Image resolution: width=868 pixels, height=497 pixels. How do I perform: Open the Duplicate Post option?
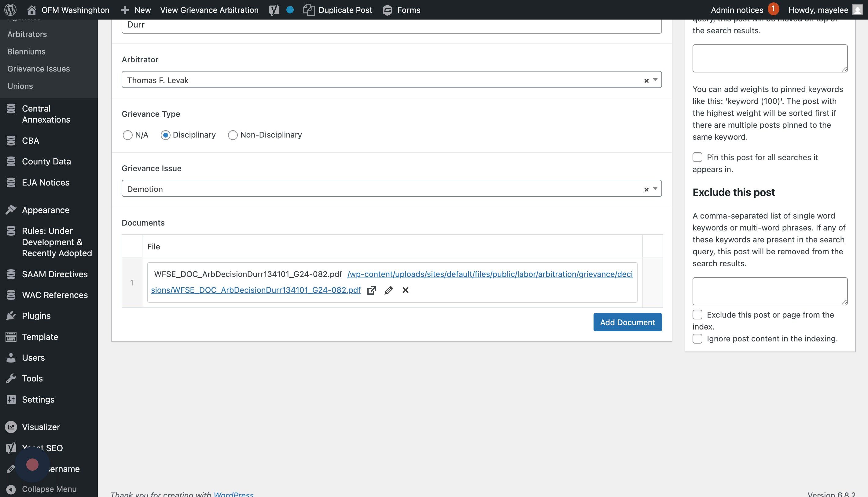pos(338,9)
